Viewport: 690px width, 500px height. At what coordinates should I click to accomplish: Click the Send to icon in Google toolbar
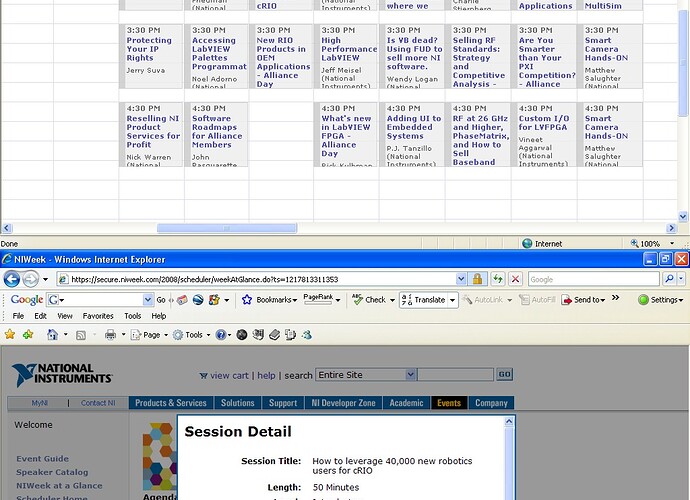click(x=566, y=300)
